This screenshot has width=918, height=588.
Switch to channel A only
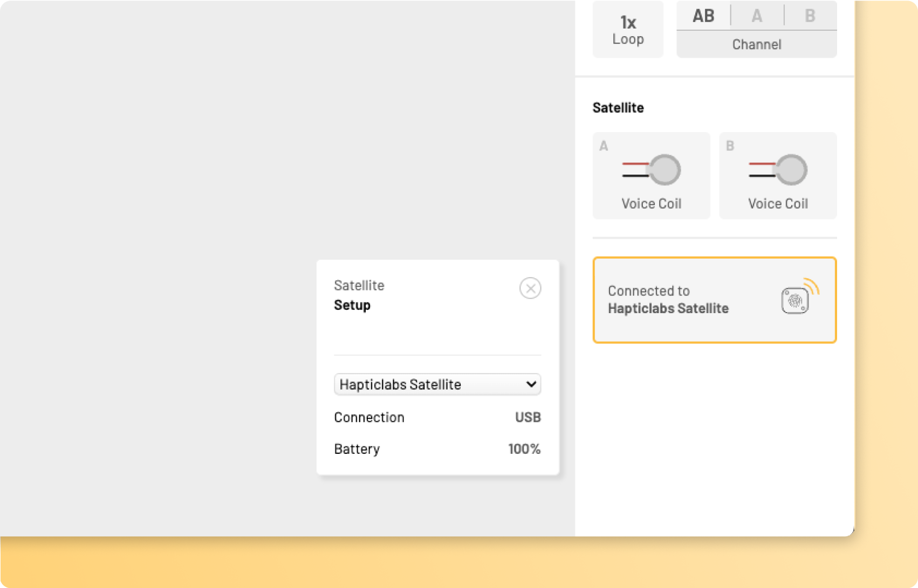click(x=757, y=16)
